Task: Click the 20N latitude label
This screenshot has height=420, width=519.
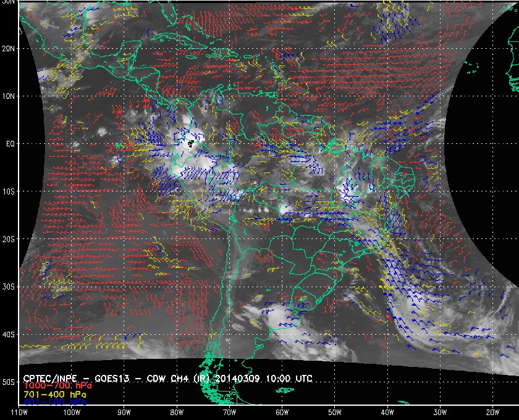Action: (x=8, y=48)
